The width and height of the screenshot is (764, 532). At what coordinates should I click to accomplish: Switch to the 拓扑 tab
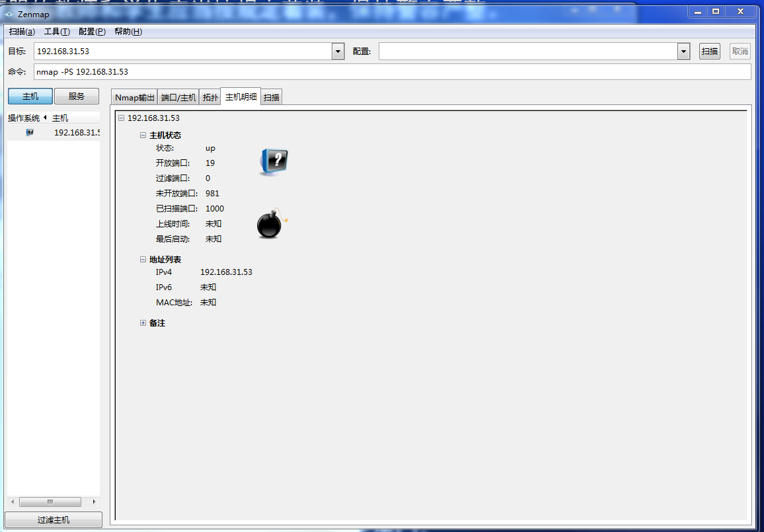point(210,97)
